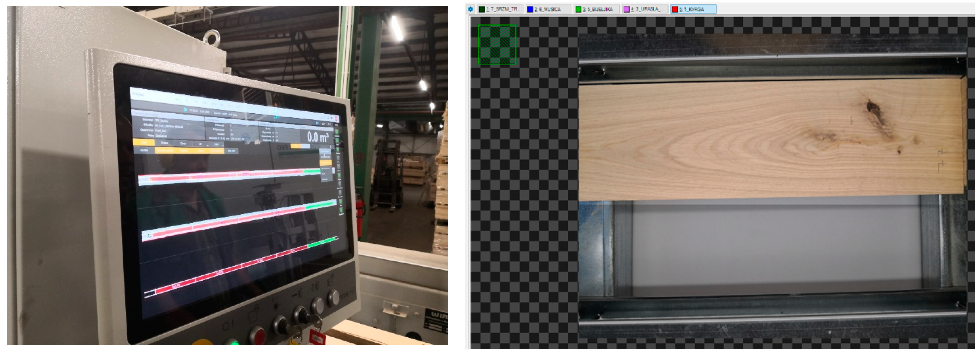Viewport: 980px width, 355px height.
Task: Click the cyan round status icon on the monitor
Action: point(185,110)
